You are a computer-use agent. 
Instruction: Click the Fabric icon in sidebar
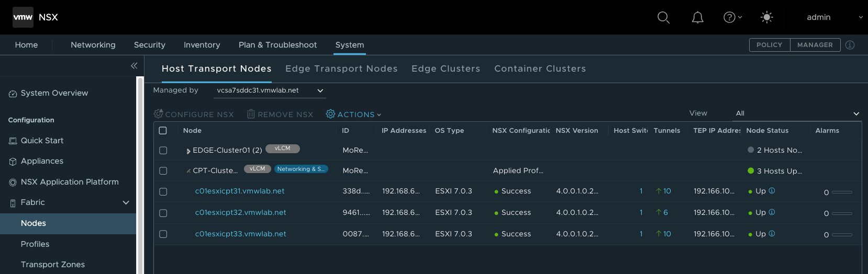point(13,203)
